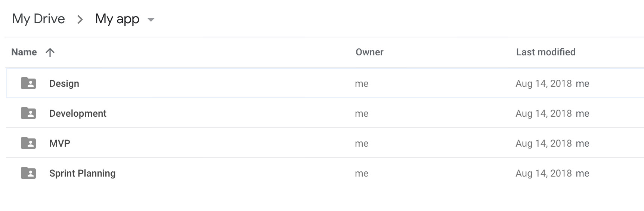The height and width of the screenshot is (211, 644).
Task: Toggle sort direction with the Name arrow
Action: click(50, 52)
